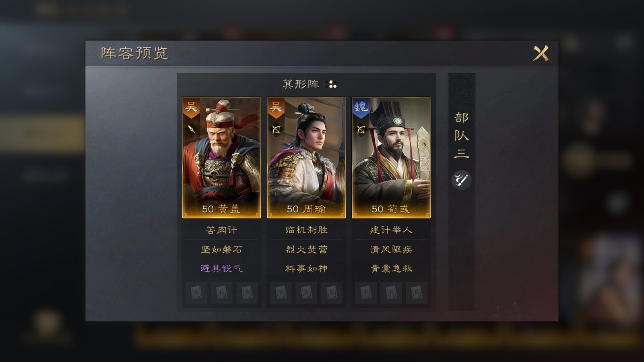Open the 箕形阵 formation dots icon
Viewport: 644px width, 362px height.
tap(332, 84)
